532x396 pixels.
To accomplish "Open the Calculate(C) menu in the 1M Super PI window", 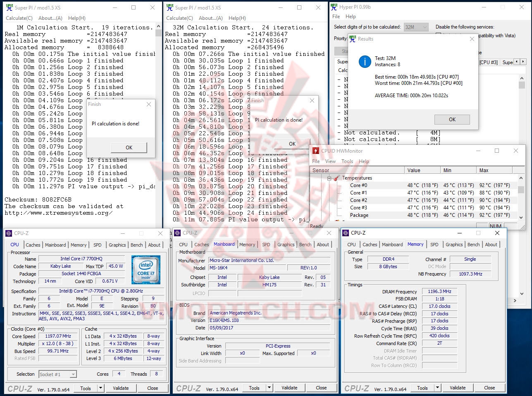I will 19,18.
